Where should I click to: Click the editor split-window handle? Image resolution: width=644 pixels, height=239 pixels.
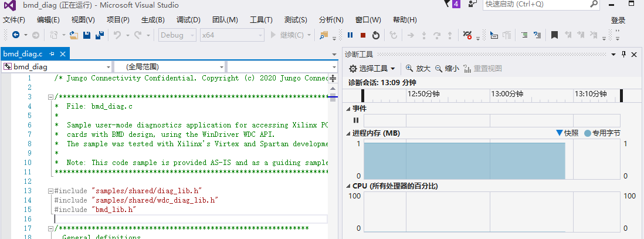tap(333, 78)
